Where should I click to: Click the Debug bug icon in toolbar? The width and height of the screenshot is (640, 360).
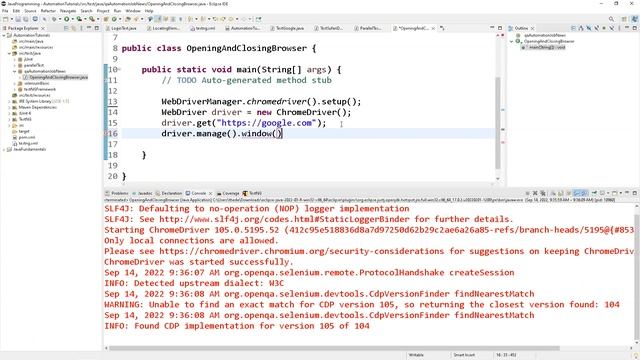53,19
